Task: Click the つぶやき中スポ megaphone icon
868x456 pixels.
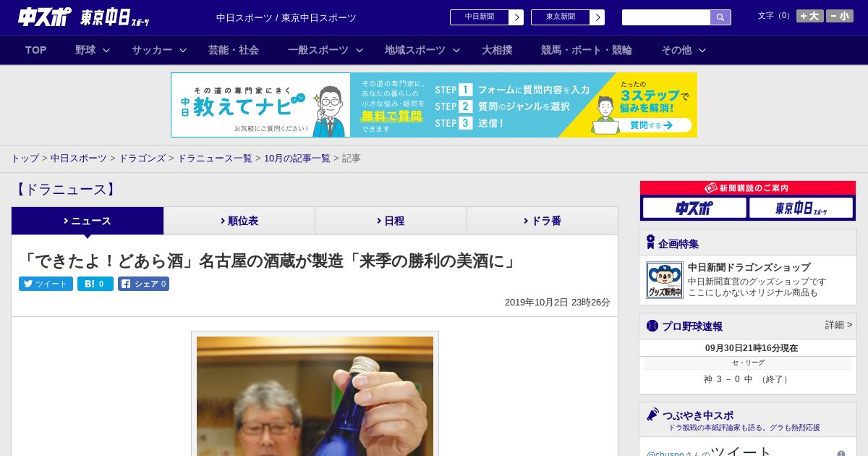Action: point(652,415)
